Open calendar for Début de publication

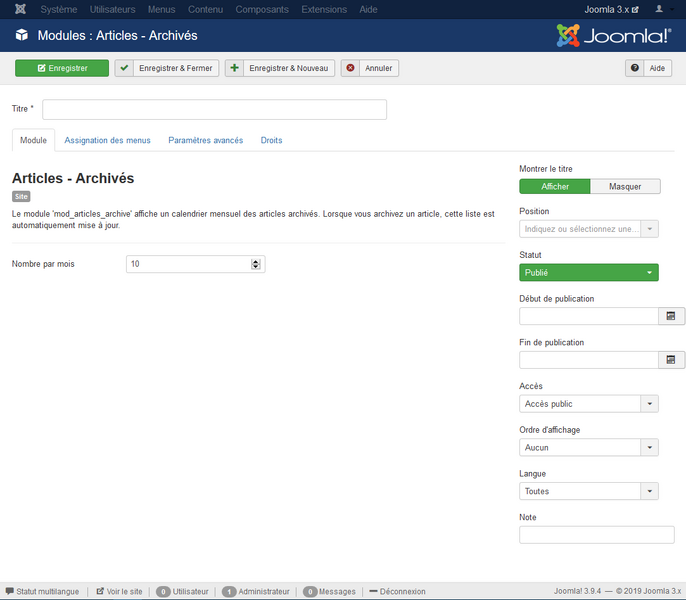click(x=671, y=316)
